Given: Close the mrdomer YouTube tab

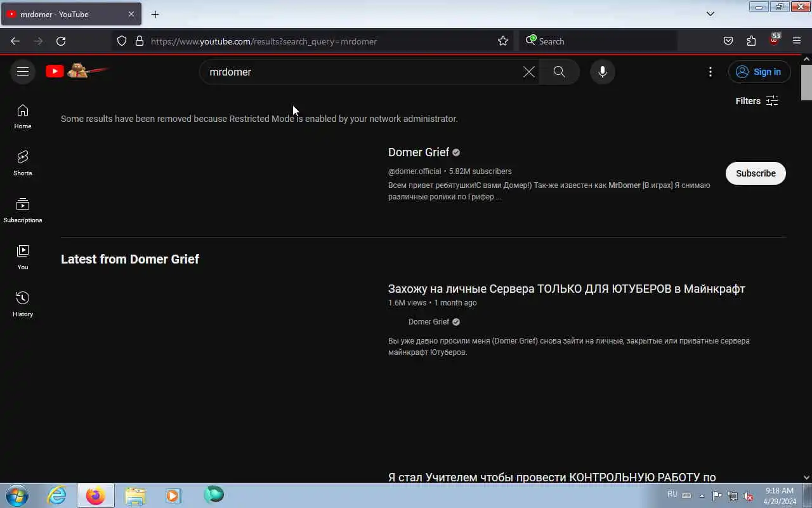Looking at the screenshot, I should 131,14.
